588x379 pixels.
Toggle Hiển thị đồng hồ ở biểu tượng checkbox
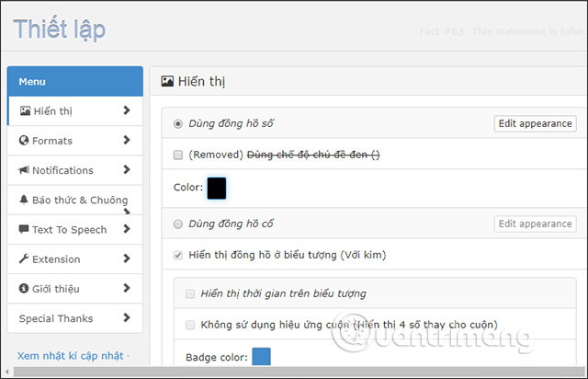(x=178, y=255)
